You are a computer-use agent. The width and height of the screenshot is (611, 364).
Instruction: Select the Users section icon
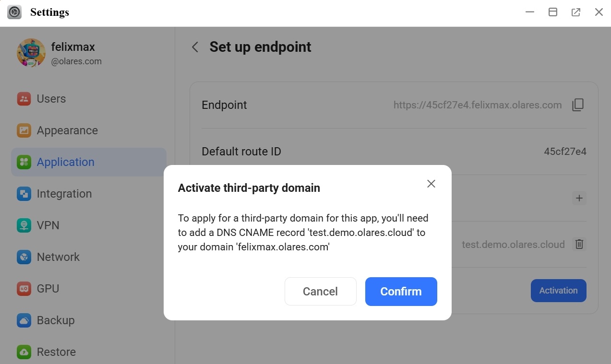[x=24, y=99]
